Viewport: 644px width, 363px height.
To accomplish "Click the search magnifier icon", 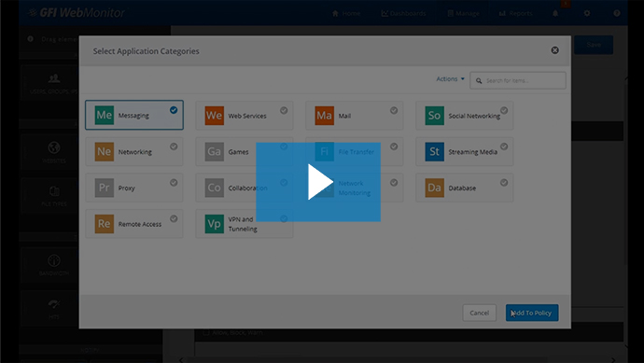I will coord(479,80).
